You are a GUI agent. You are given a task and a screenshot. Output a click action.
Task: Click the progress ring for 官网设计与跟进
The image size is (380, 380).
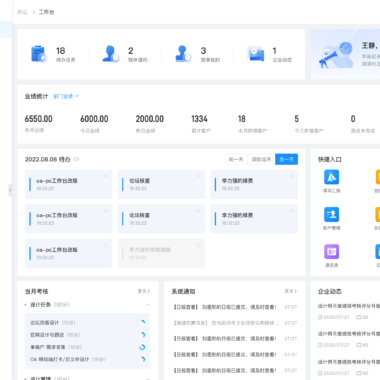pyautogui.click(x=142, y=335)
